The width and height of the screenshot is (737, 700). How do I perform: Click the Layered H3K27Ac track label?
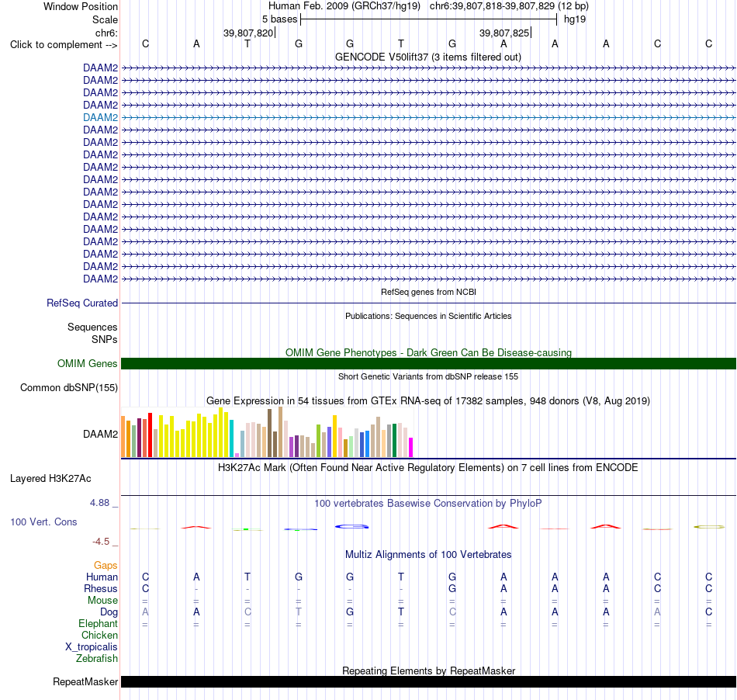click(50, 479)
